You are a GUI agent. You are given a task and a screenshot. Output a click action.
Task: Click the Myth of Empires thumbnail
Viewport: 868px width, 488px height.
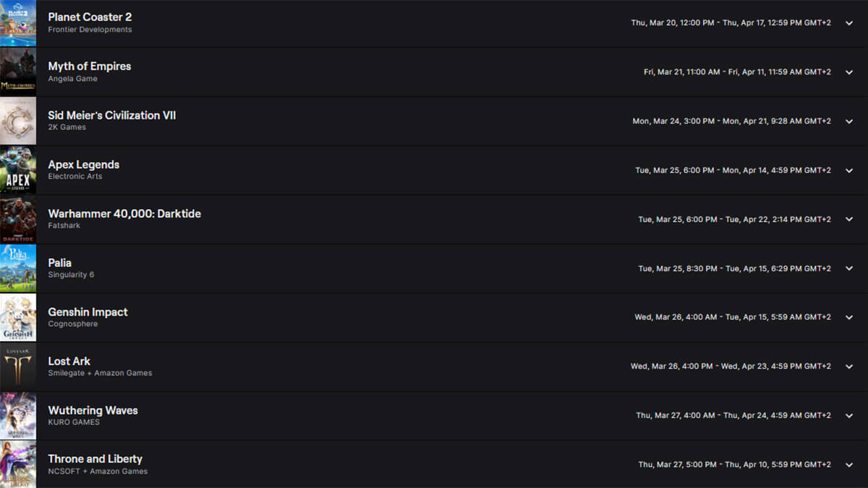point(18,72)
